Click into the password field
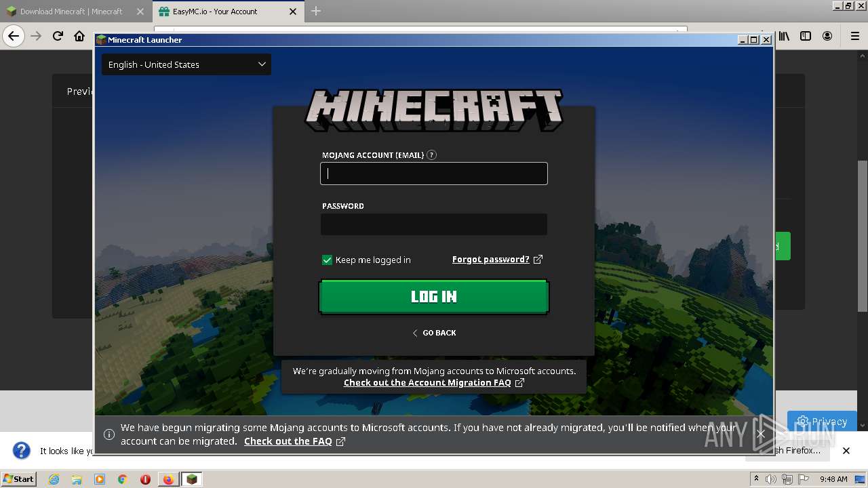868x488 pixels. click(434, 224)
